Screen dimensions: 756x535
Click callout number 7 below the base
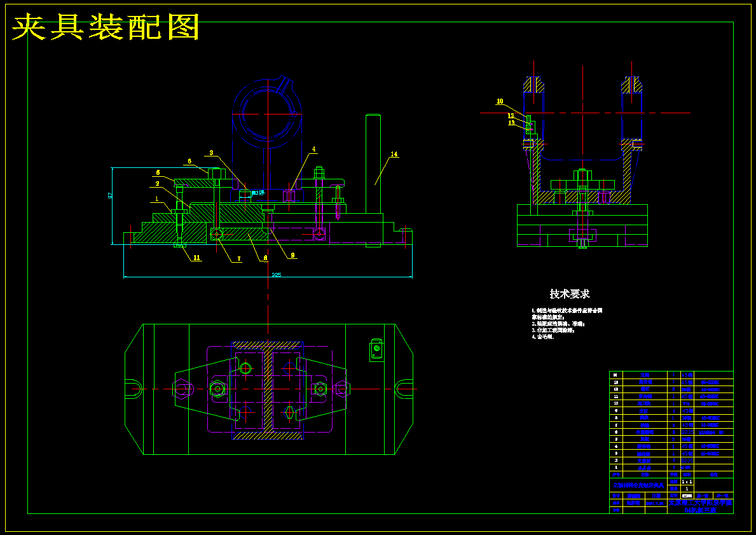(x=238, y=259)
